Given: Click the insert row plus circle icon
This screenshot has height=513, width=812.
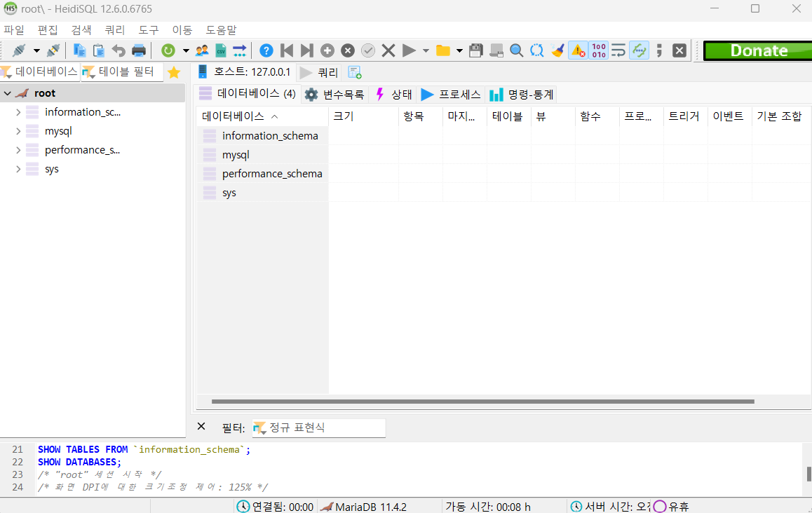Looking at the screenshot, I should pyautogui.click(x=327, y=50).
